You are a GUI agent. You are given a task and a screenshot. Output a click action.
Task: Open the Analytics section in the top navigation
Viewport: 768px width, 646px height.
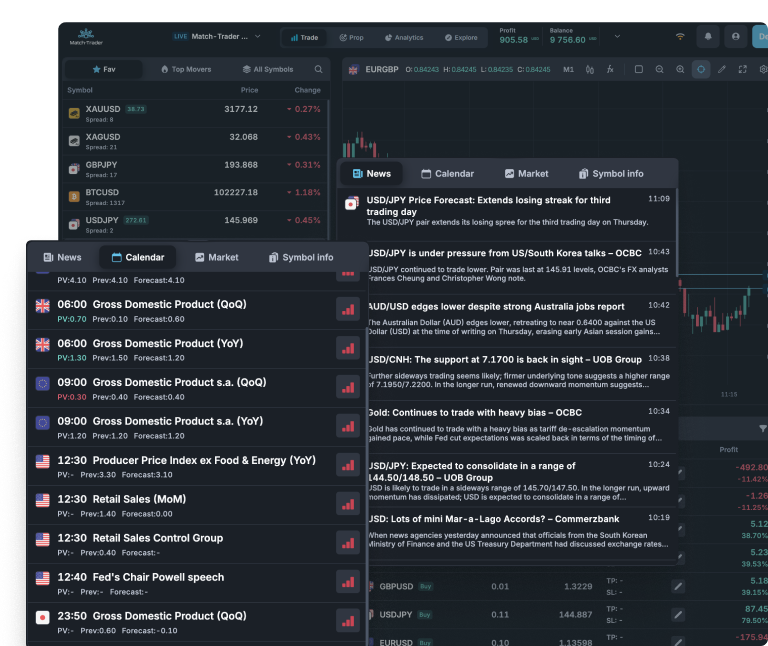point(402,38)
